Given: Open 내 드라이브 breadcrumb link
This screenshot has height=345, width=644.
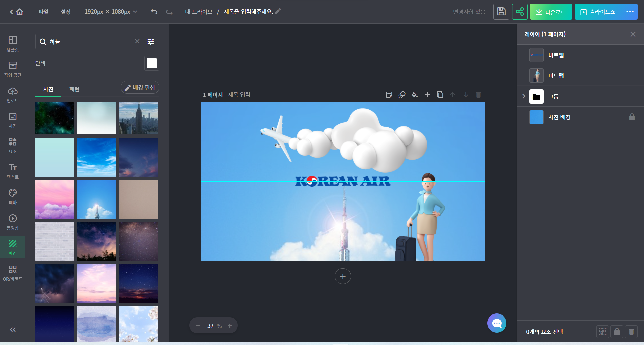Looking at the screenshot, I should (x=199, y=12).
